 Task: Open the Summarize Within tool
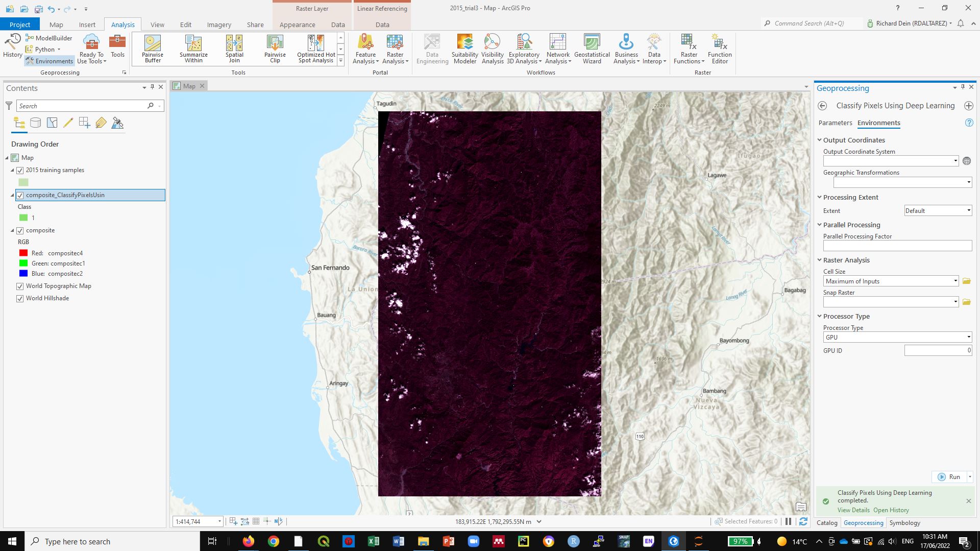tap(193, 49)
